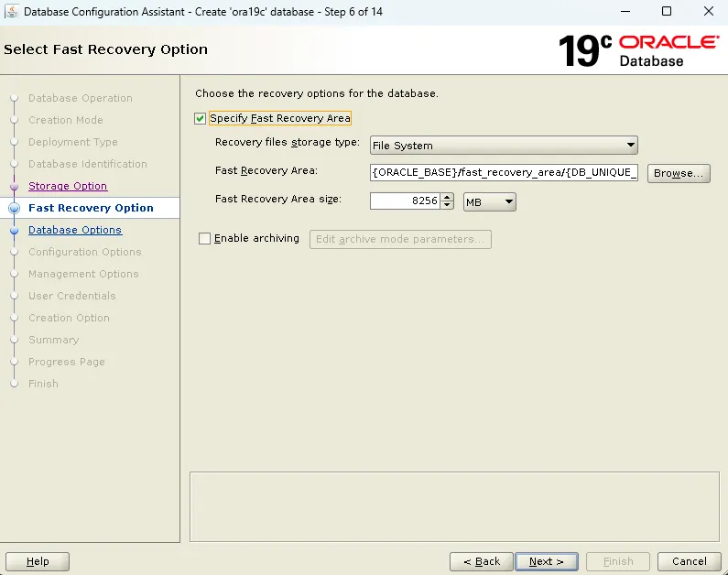The height and width of the screenshot is (575, 728).
Task: Enable archiving checkbox
Action: (204, 239)
